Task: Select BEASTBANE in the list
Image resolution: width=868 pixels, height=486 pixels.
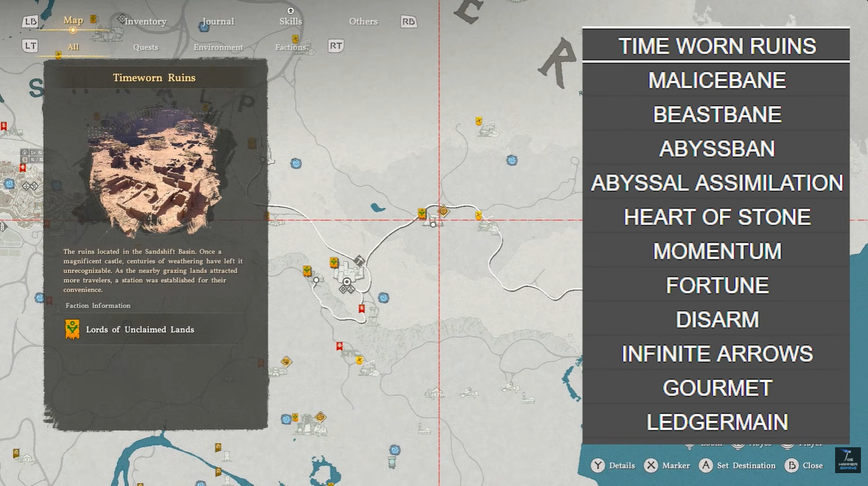Action: pos(716,114)
